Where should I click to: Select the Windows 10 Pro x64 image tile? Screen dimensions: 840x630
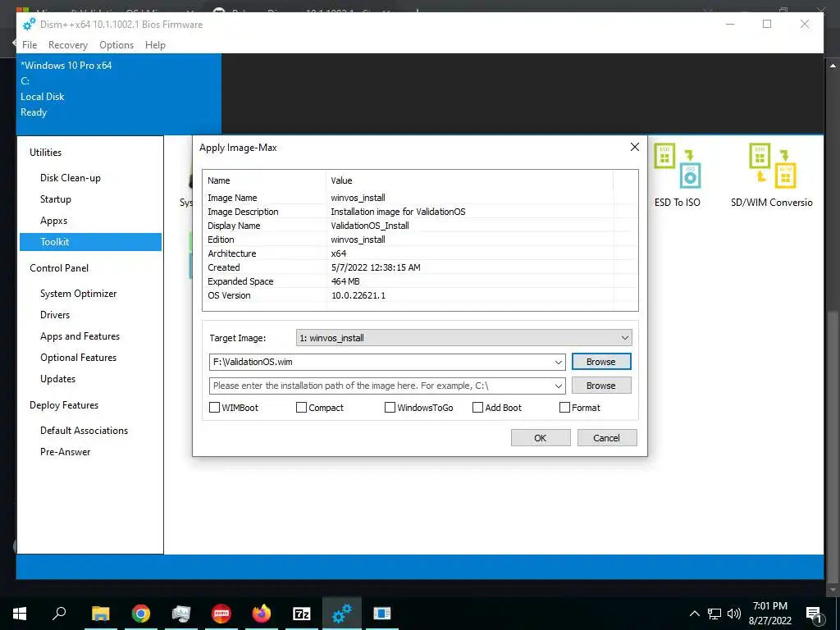tap(119, 94)
